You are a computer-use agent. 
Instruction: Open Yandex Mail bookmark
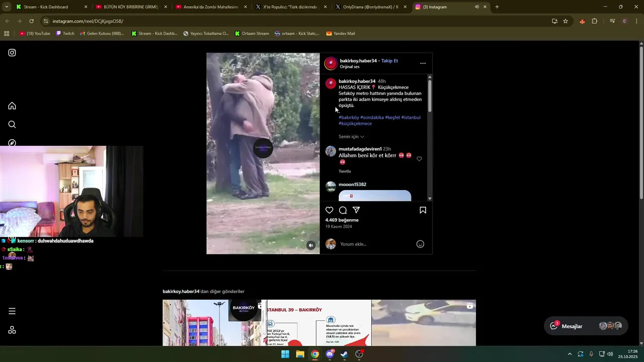click(341, 34)
